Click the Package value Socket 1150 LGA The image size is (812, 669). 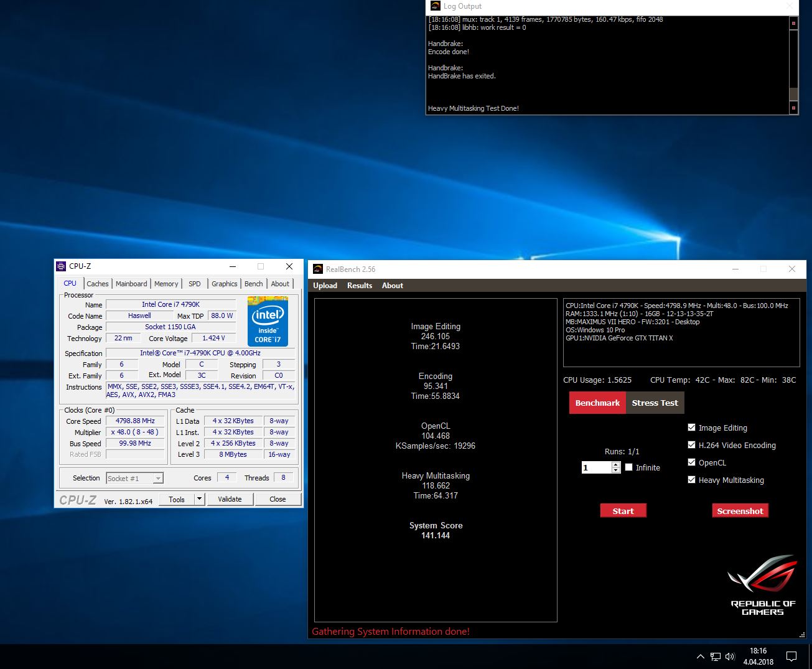click(170, 327)
